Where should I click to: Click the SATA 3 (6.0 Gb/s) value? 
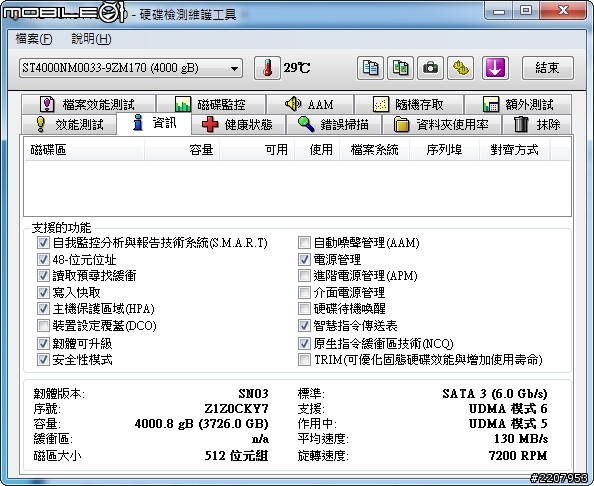pyautogui.click(x=495, y=394)
